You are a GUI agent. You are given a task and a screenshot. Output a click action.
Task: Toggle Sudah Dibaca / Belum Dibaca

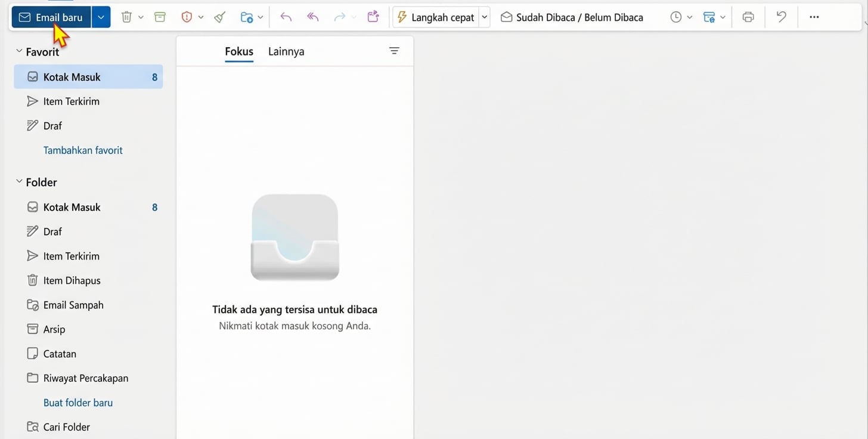click(572, 17)
